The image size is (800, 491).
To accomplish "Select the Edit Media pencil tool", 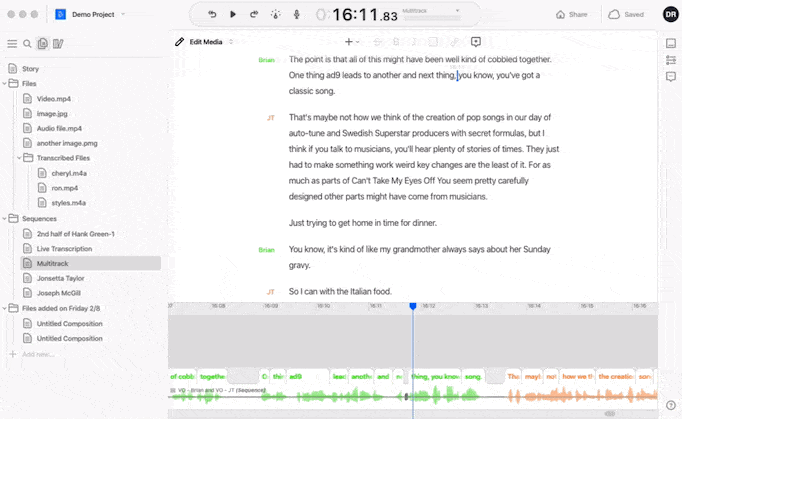I will [x=180, y=42].
